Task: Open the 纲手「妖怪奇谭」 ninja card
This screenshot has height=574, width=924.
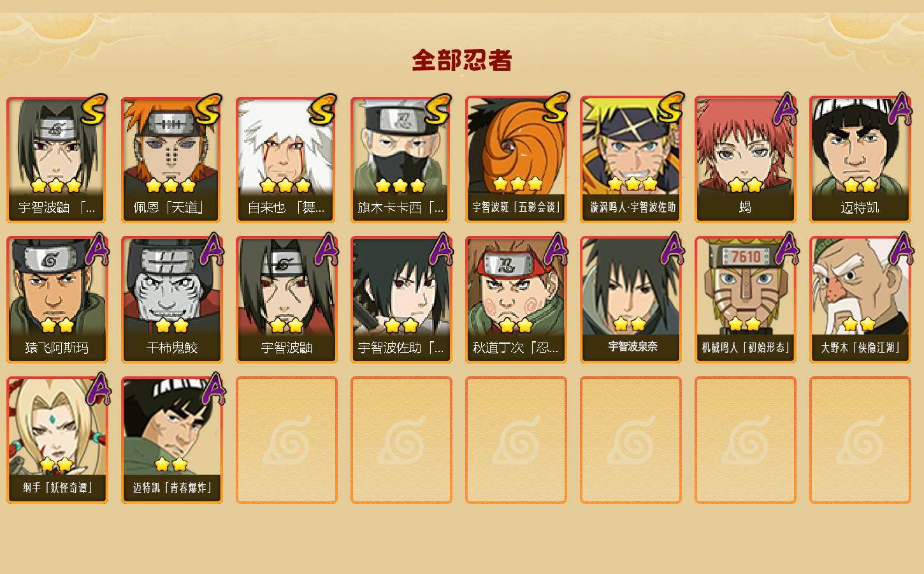Action: [x=57, y=440]
